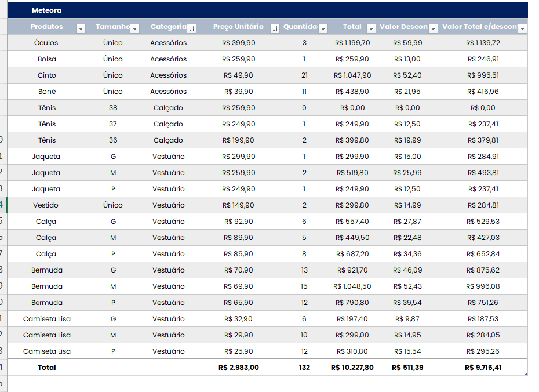Select price cell R$ 299,90
539x392 pixels.
pos(238,157)
